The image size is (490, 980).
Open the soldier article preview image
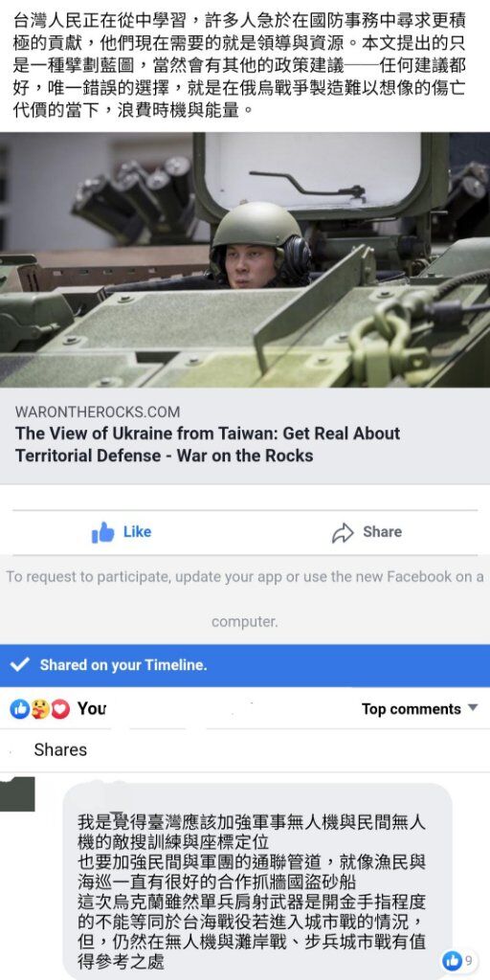coord(245,260)
